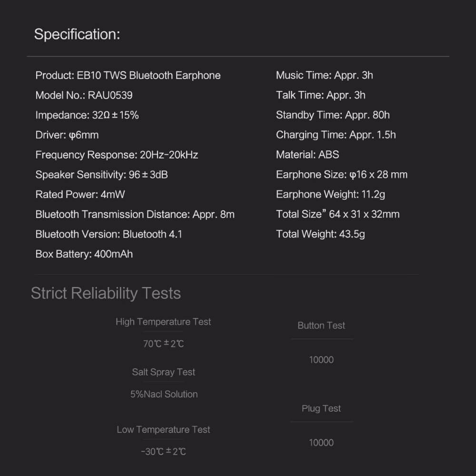Viewport: 476px width, 476px height.
Task: Click Bluetooth Transmission Distance Appr. 8m
Action: pos(135,214)
